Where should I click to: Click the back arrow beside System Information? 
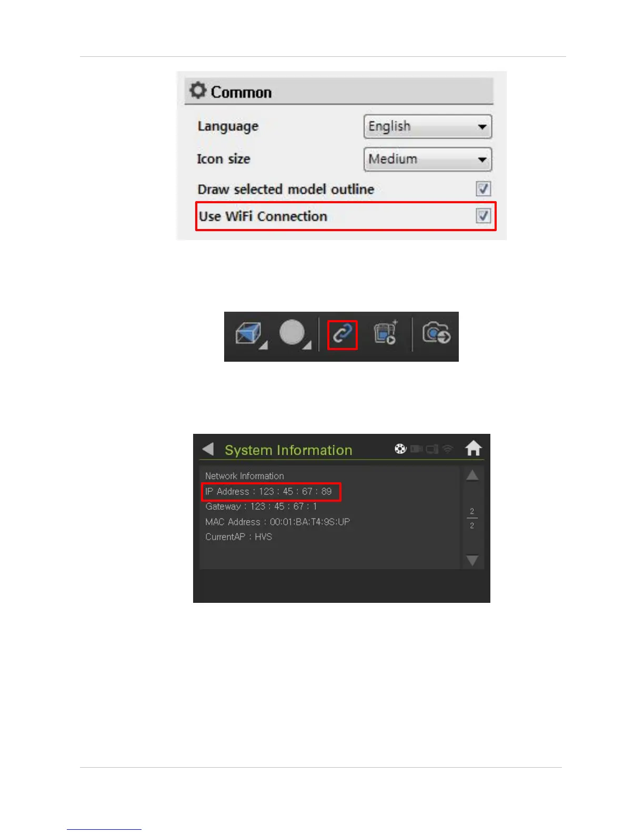[208, 449]
